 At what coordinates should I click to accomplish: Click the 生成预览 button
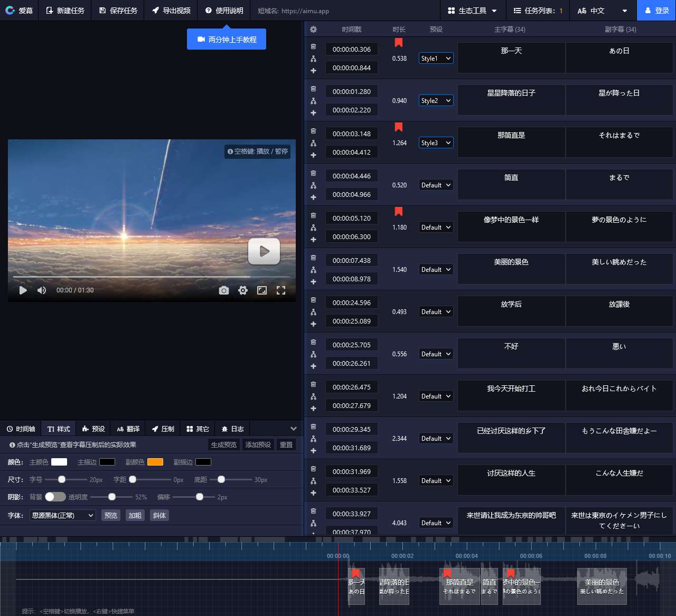pyautogui.click(x=224, y=444)
